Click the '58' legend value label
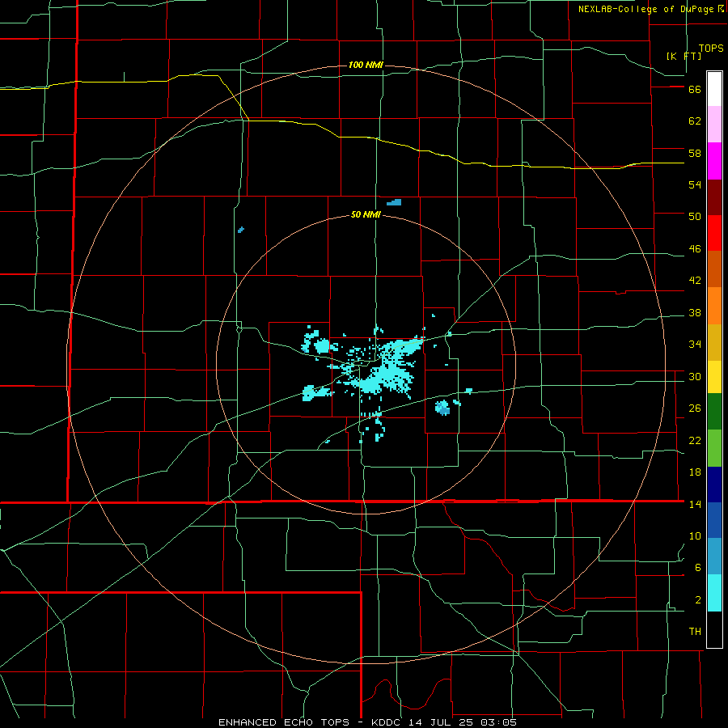The width and height of the screenshot is (728, 728). pos(695,153)
